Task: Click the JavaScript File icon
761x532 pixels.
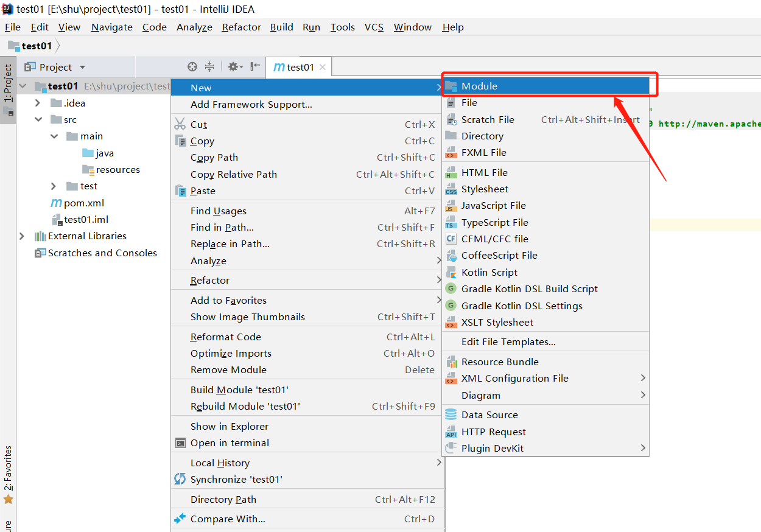Action: 451,206
